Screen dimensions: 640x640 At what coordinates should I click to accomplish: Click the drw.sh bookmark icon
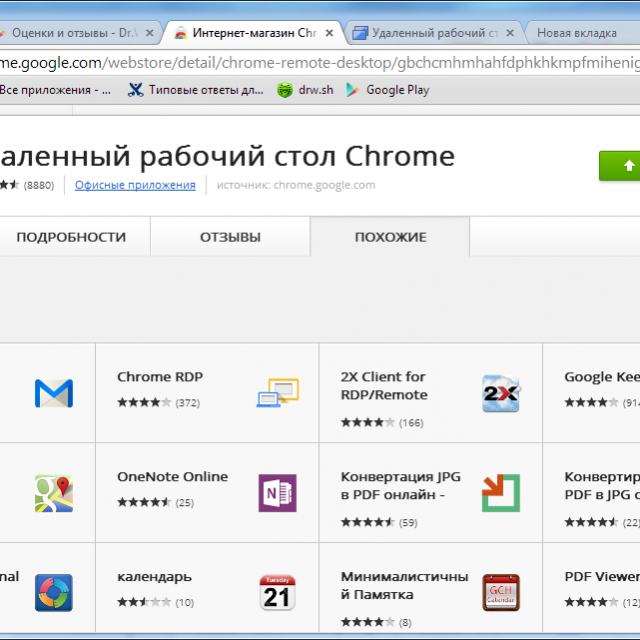[285, 90]
